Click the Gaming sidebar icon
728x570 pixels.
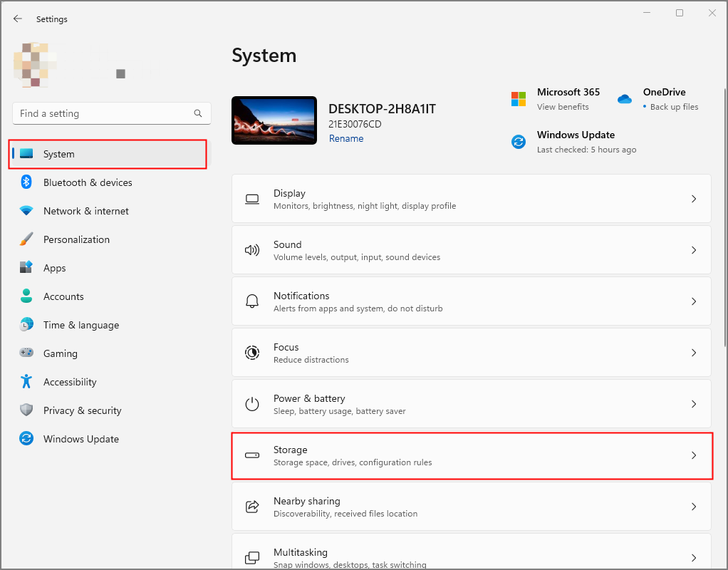tap(26, 353)
